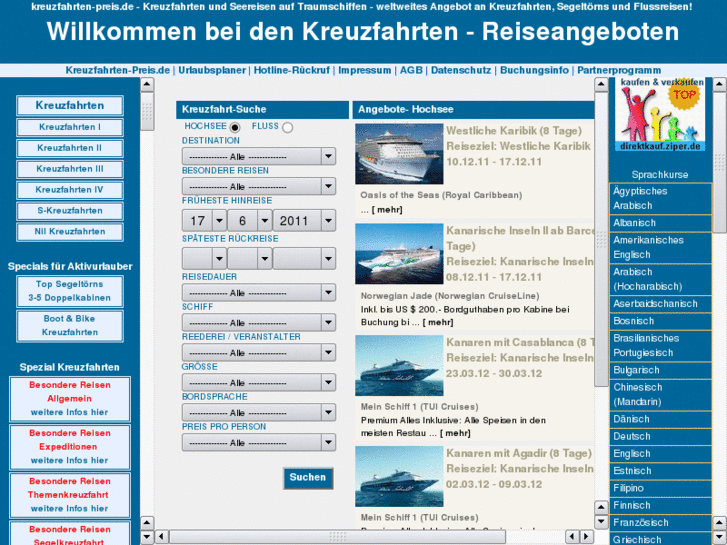This screenshot has width=727, height=545.
Task: Open the REEDEREI / VERANSTALTER dropdown
Action: (259, 353)
